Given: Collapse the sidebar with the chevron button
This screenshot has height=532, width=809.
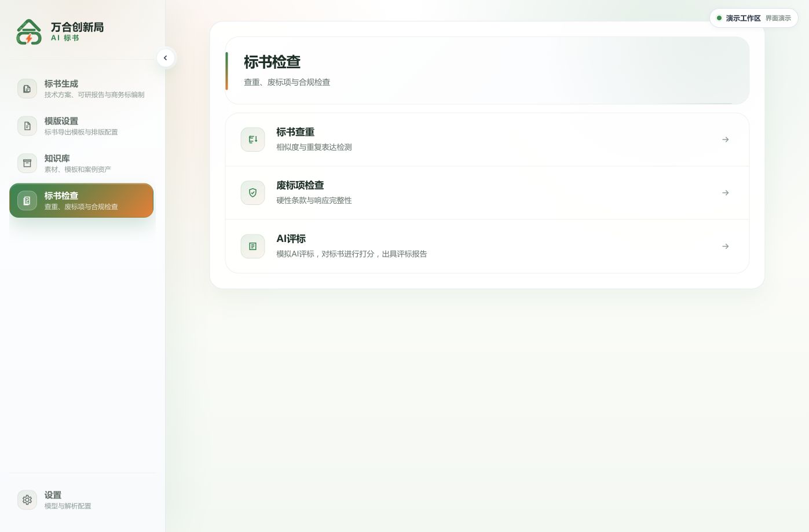Looking at the screenshot, I should click(166, 58).
